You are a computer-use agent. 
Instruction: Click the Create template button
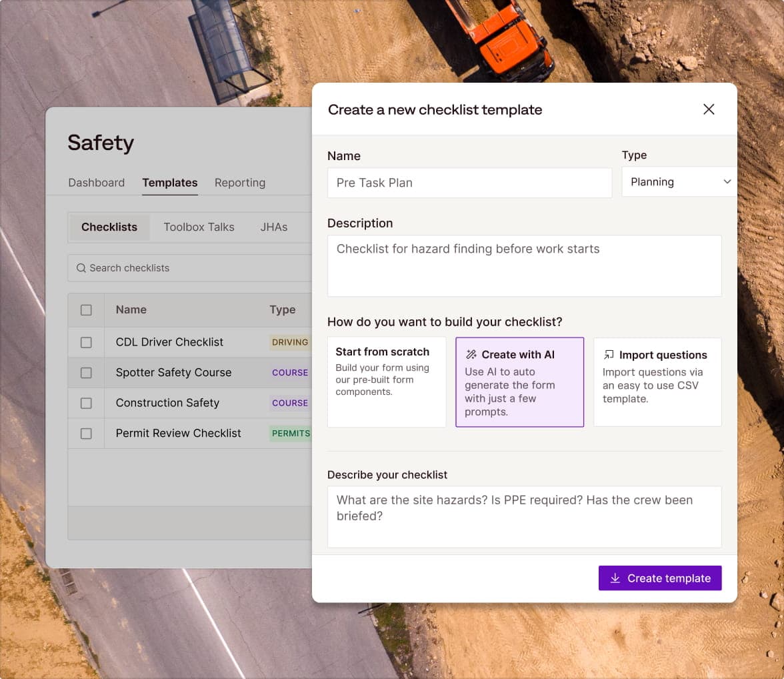660,578
